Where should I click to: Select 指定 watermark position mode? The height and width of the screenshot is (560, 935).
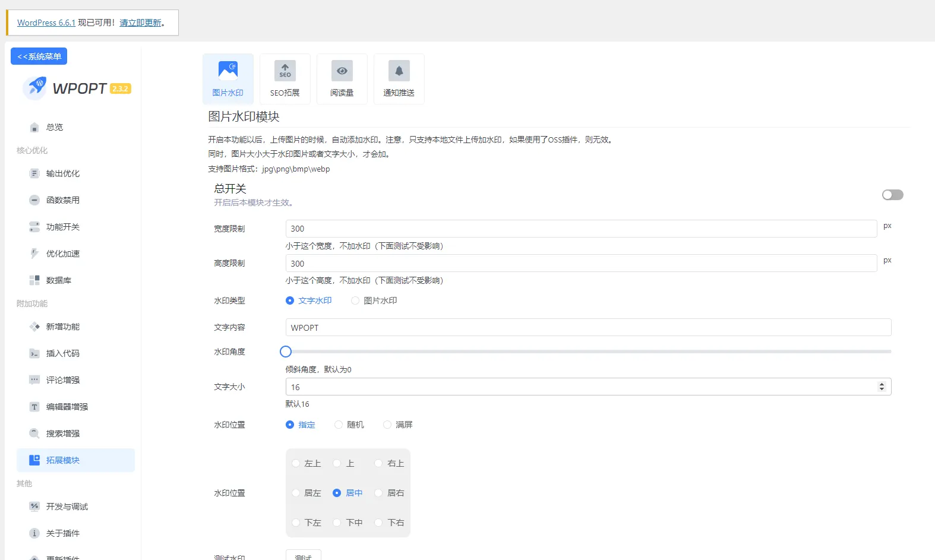click(x=290, y=425)
